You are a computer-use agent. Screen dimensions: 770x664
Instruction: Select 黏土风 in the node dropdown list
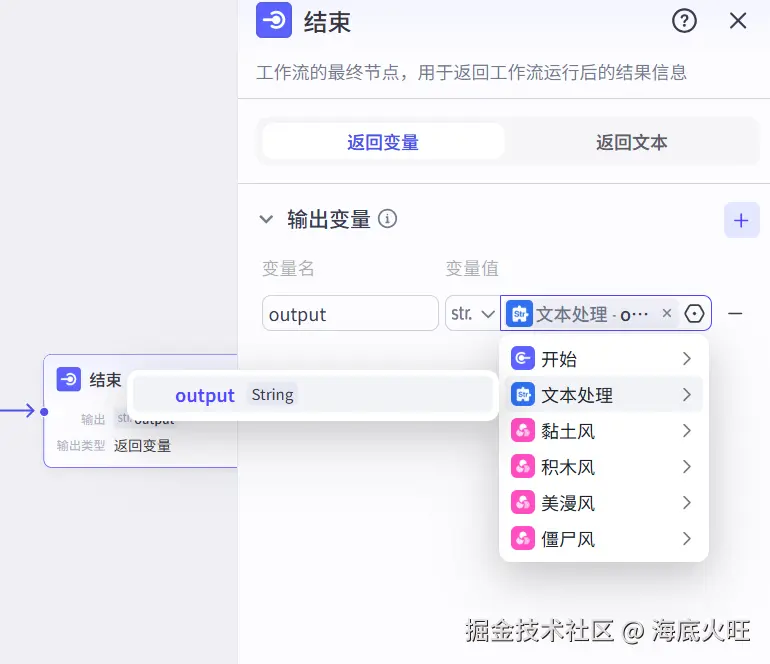pos(604,431)
